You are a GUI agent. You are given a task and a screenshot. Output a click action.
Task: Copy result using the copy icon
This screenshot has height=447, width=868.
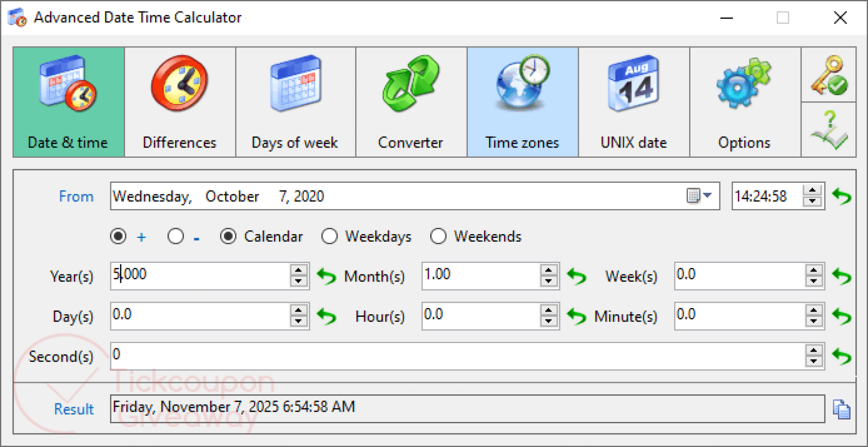841,409
